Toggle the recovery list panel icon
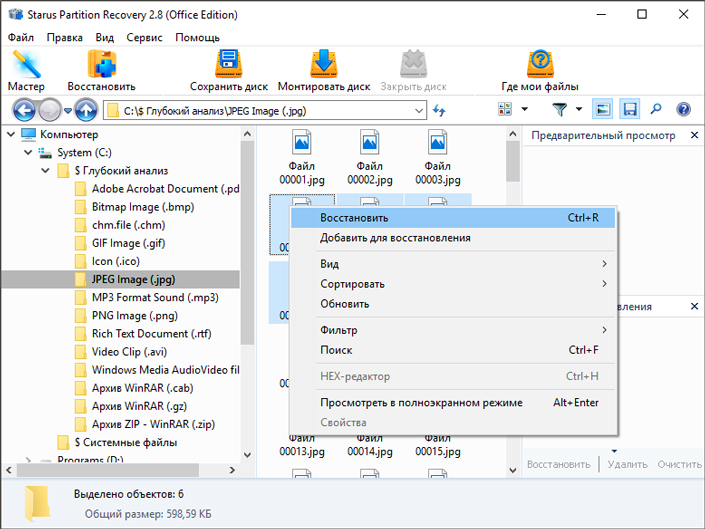This screenshot has width=705, height=529. pyautogui.click(x=629, y=109)
